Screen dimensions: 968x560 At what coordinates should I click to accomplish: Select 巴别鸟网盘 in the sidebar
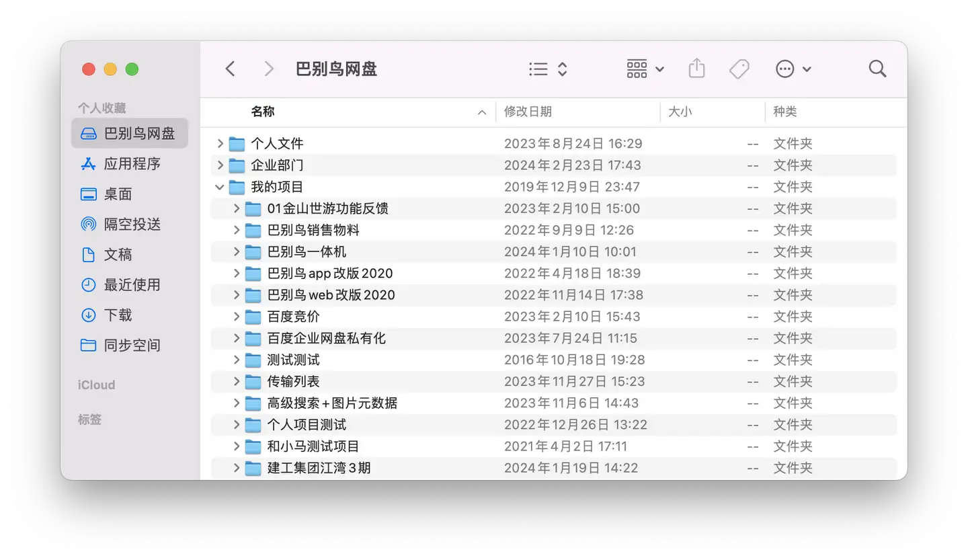[x=130, y=133]
